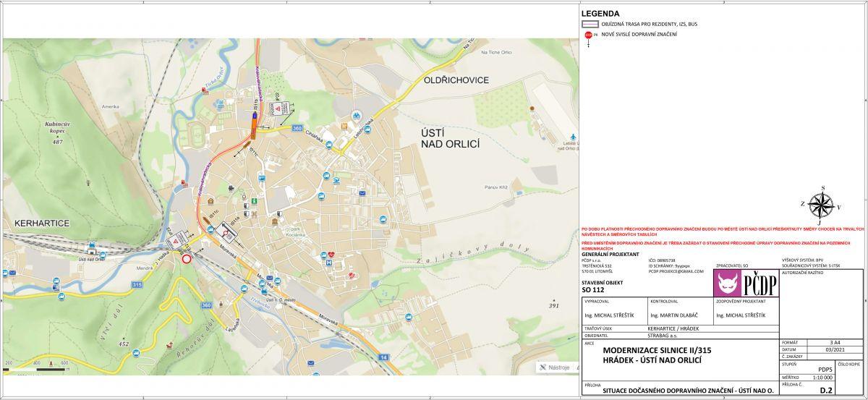
Task: Click road shield 14 at the map bottom
Action: [x=383, y=357]
